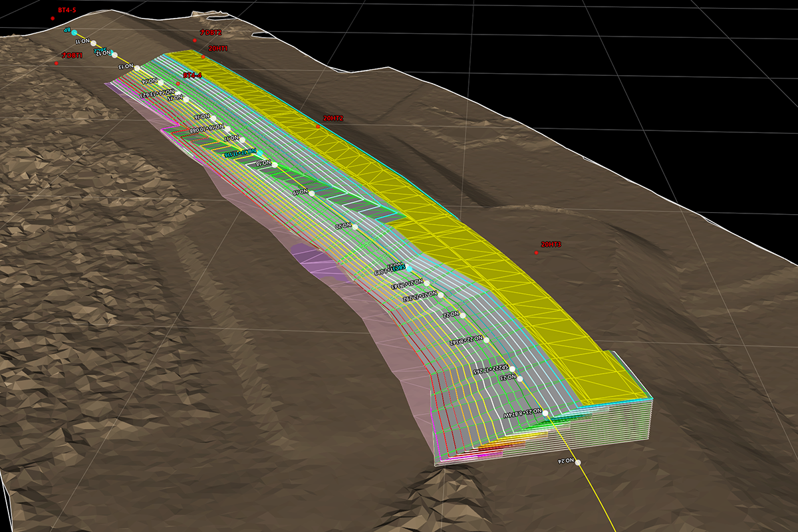Select the DBT2 red survey point label
The height and width of the screenshot is (532, 798).
211,32
